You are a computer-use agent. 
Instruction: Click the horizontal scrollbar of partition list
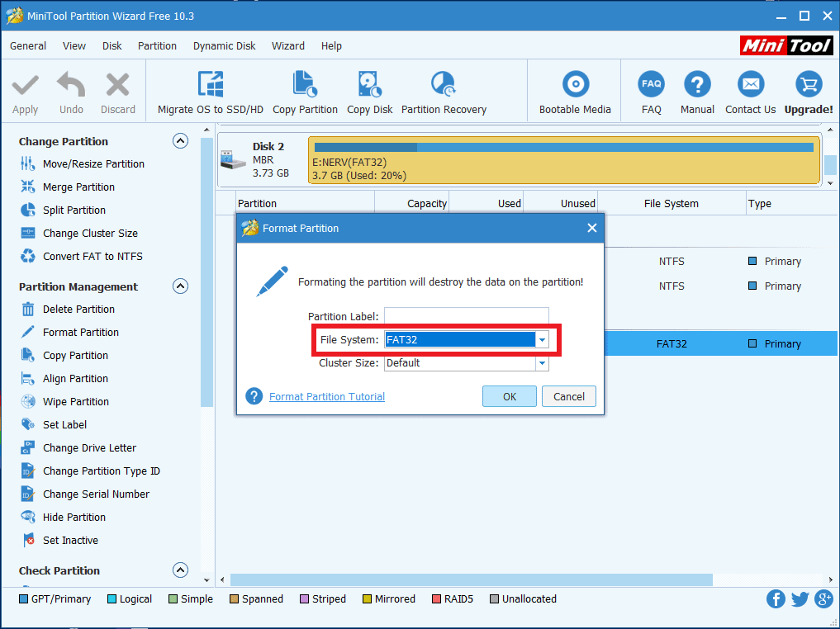472,579
